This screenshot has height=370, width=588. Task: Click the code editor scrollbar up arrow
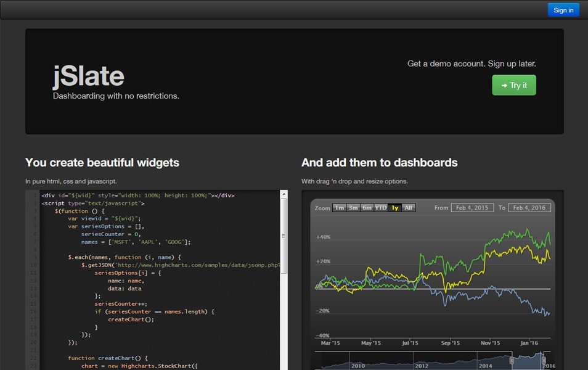click(284, 194)
